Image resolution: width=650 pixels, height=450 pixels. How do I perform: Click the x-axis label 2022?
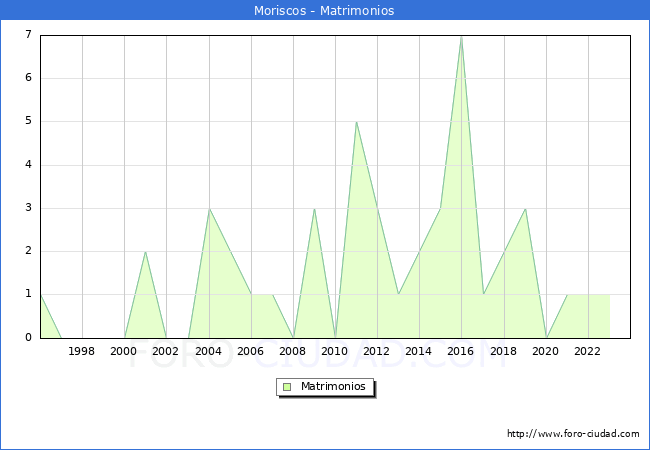pos(587,351)
